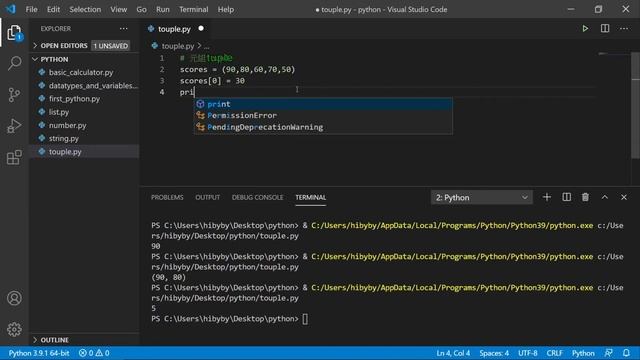The image size is (640, 360).
Task: Open the Run menu
Action: [x=162, y=9]
